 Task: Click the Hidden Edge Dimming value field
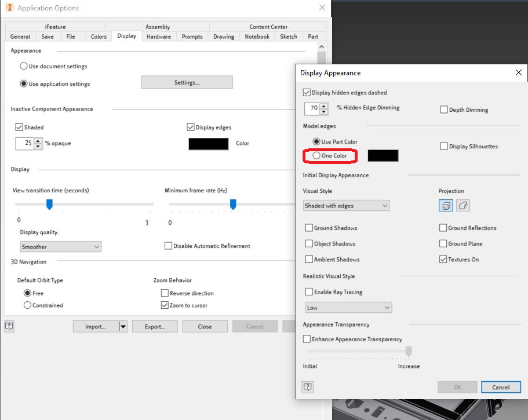312,108
